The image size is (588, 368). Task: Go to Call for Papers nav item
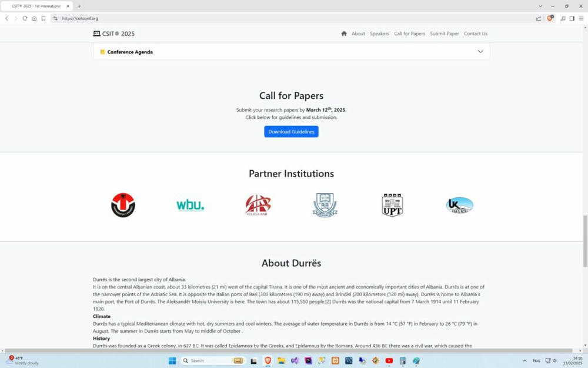tap(409, 34)
